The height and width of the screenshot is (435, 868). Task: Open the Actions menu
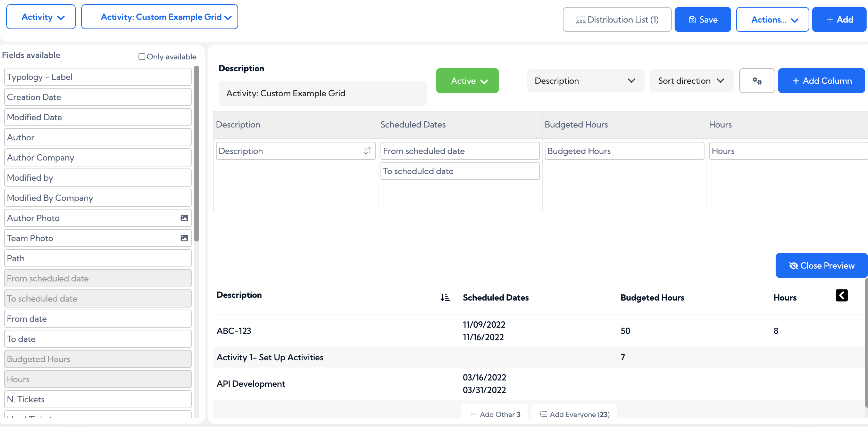tap(773, 20)
